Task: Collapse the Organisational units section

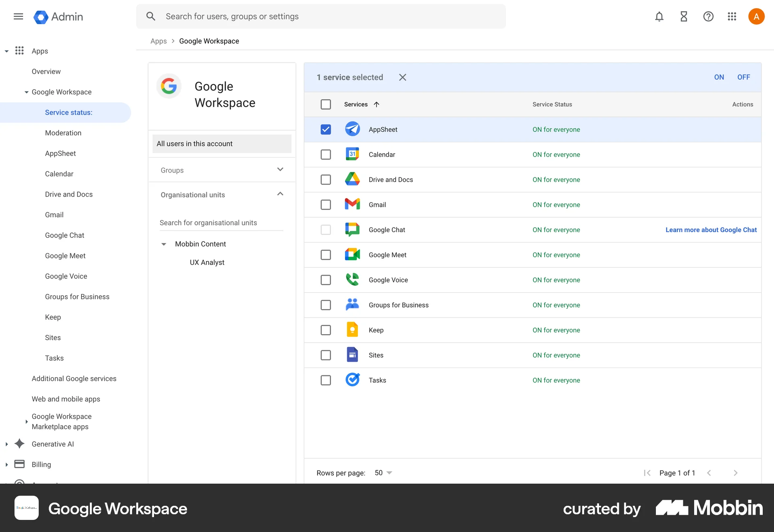Action: click(x=280, y=194)
